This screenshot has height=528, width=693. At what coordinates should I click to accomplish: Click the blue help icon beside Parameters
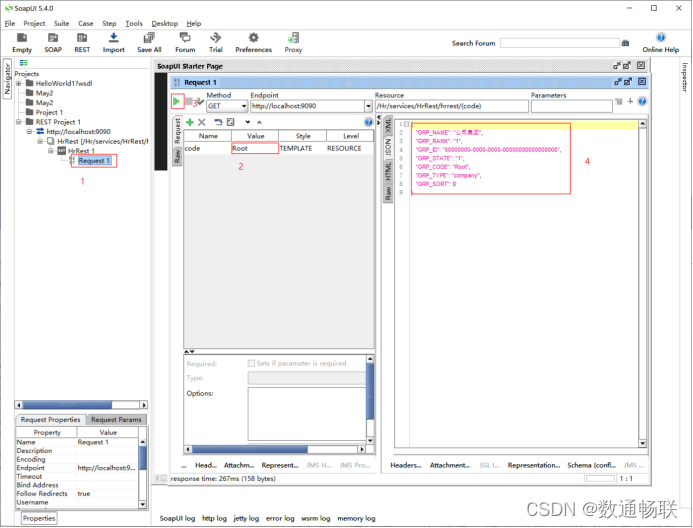click(x=642, y=101)
